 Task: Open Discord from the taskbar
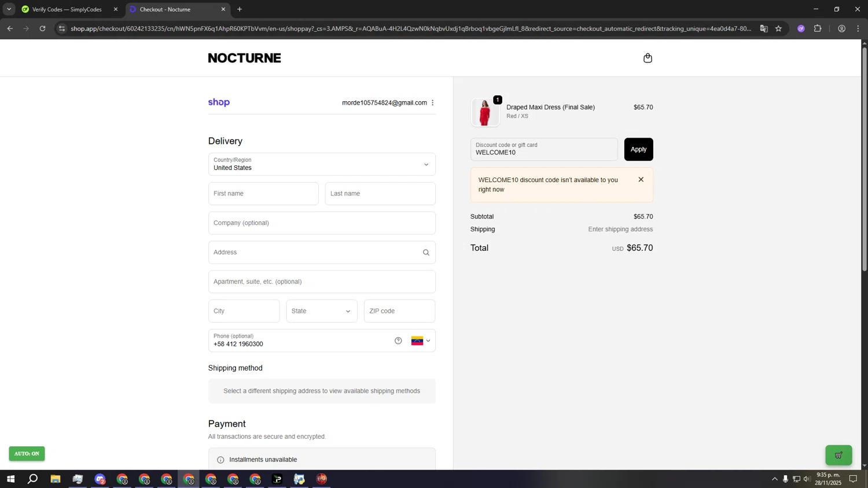100,479
